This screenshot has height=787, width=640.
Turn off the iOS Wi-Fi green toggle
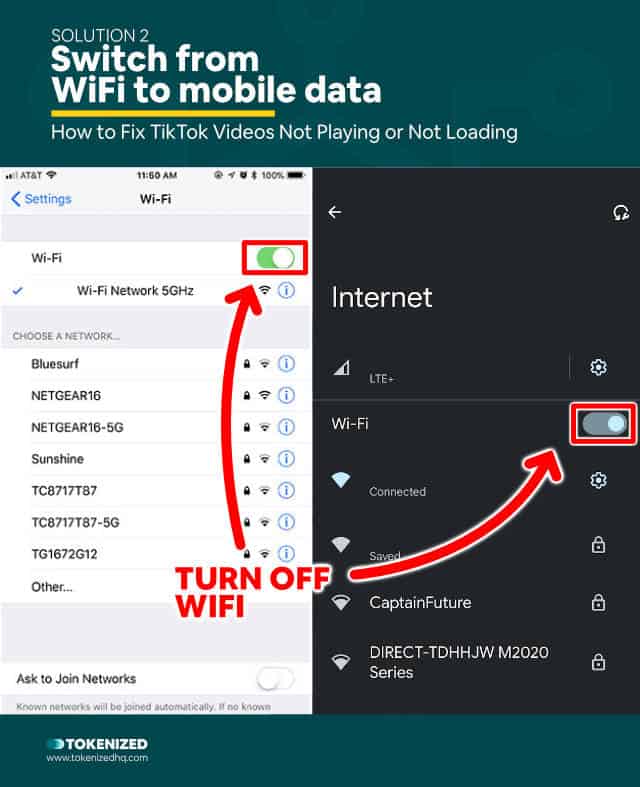(275, 258)
